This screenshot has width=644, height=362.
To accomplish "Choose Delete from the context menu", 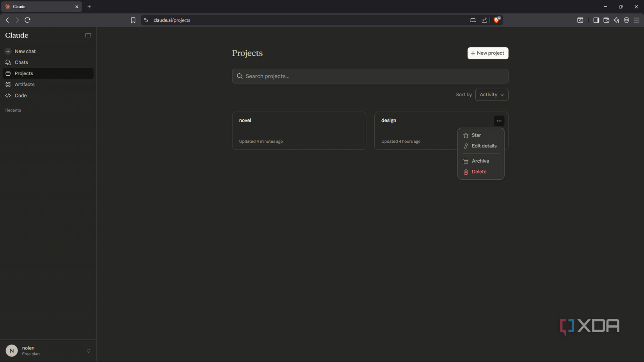I will pos(481,172).
